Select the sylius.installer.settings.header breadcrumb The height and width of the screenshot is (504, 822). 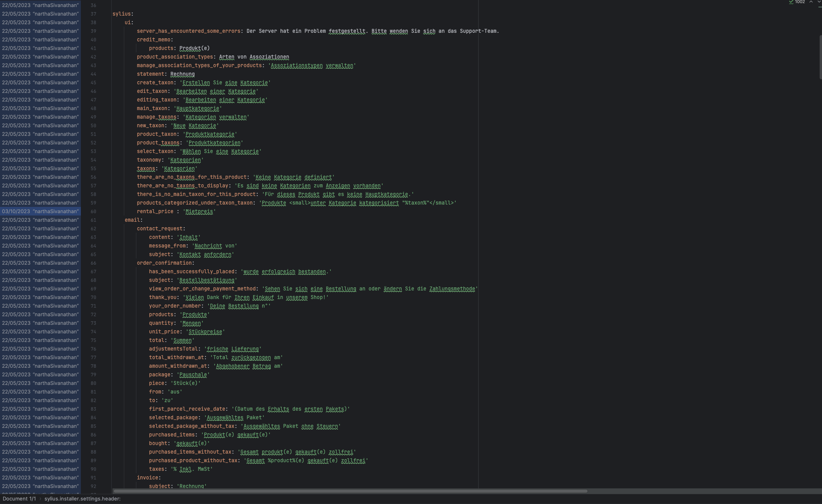pyautogui.click(x=82, y=499)
